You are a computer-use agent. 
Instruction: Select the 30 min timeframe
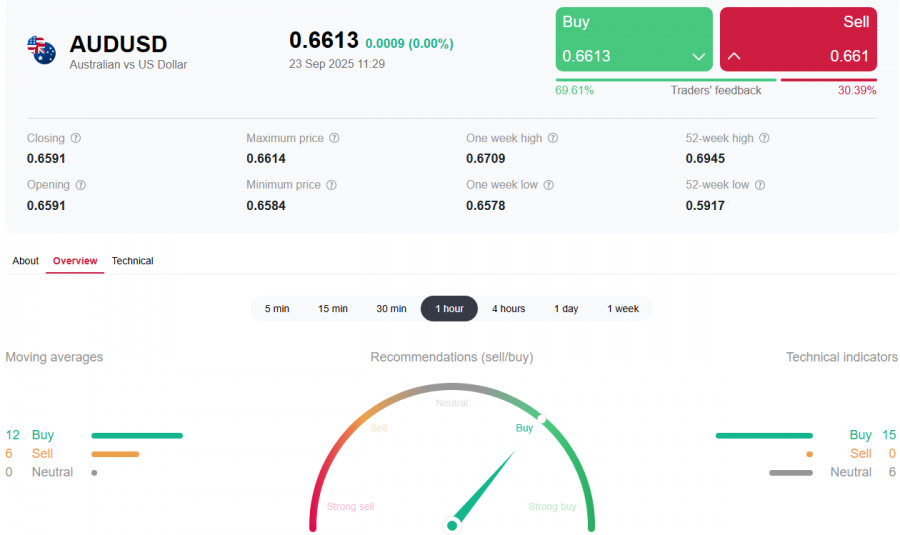click(391, 309)
